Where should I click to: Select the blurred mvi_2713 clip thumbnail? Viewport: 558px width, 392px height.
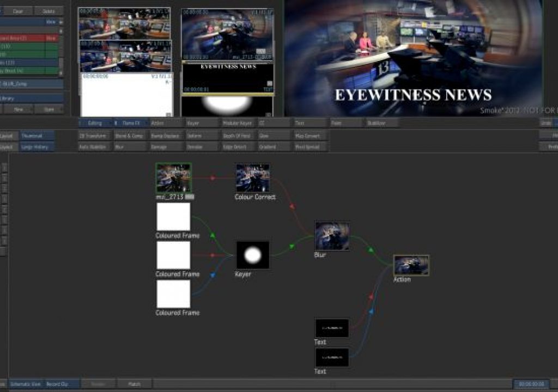[228, 34]
